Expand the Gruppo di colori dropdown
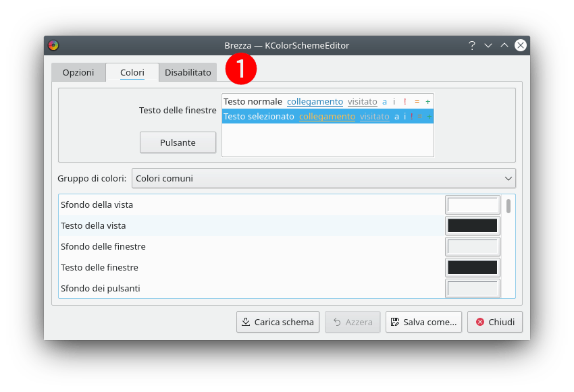The image size is (574, 392). [x=323, y=179]
